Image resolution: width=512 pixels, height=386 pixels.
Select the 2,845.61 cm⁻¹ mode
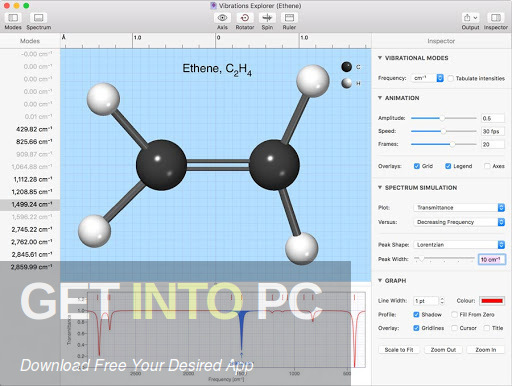(x=30, y=254)
